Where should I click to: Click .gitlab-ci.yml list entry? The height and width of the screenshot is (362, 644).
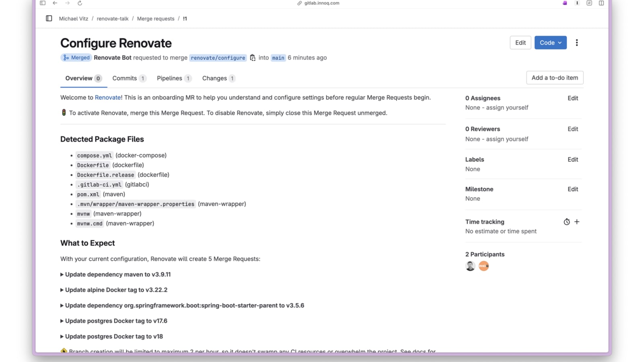[99, 185]
